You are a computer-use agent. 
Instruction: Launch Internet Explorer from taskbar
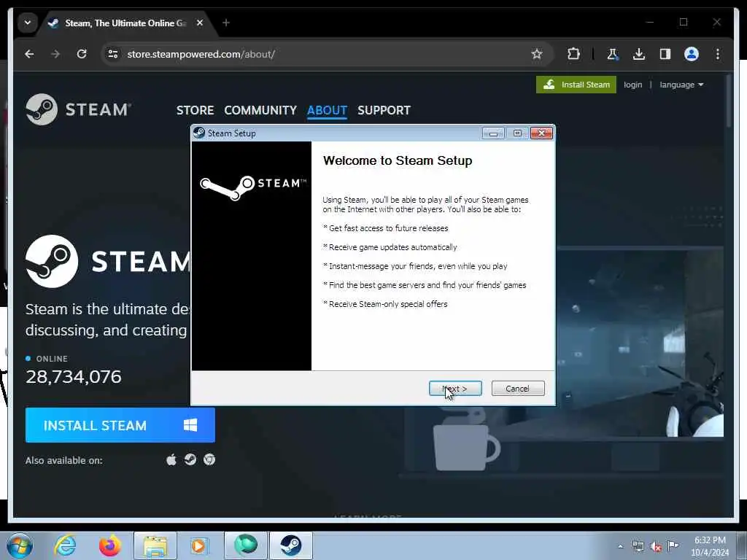65,545
